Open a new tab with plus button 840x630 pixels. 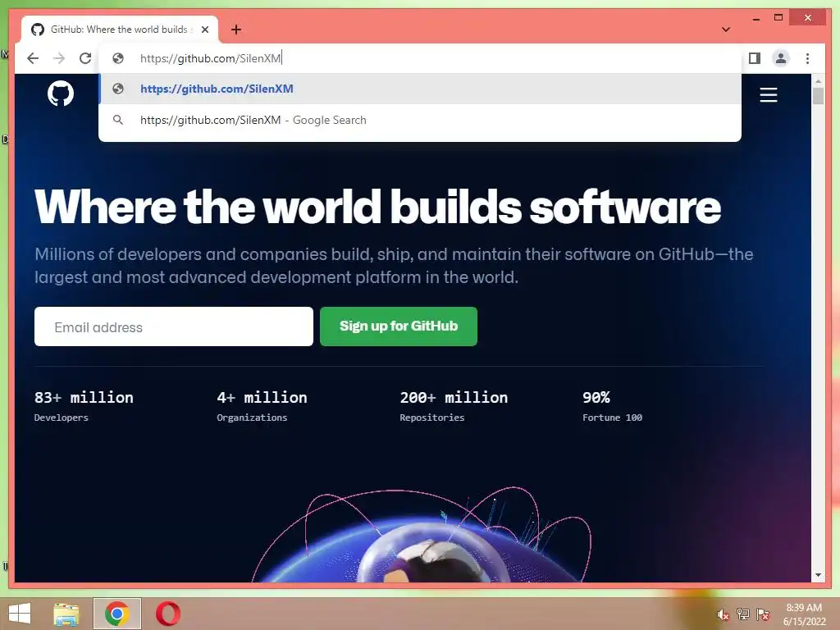click(x=235, y=30)
